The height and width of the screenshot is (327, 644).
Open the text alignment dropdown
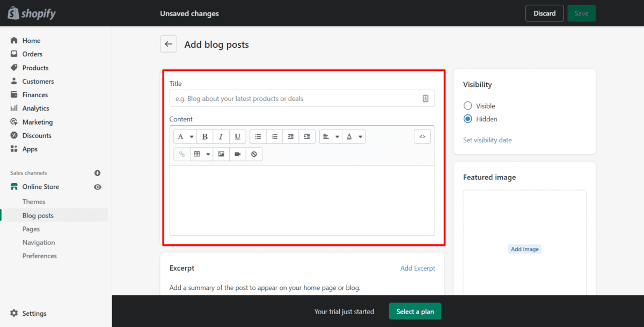[331, 137]
